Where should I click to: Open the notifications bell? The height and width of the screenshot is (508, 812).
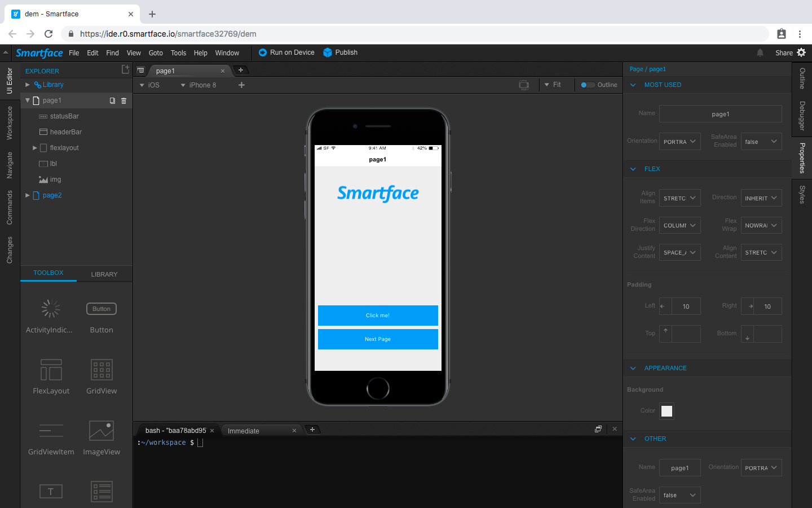click(x=760, y=52)
